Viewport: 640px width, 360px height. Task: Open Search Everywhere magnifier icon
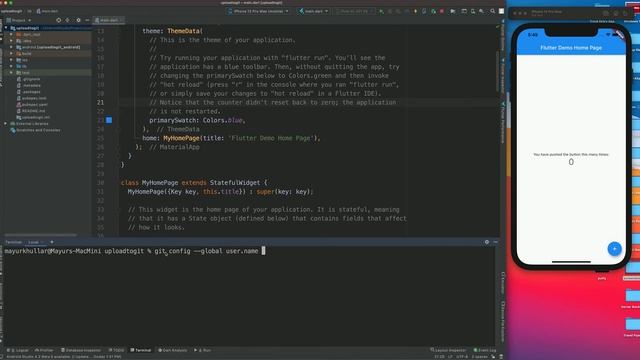[493, 11]
